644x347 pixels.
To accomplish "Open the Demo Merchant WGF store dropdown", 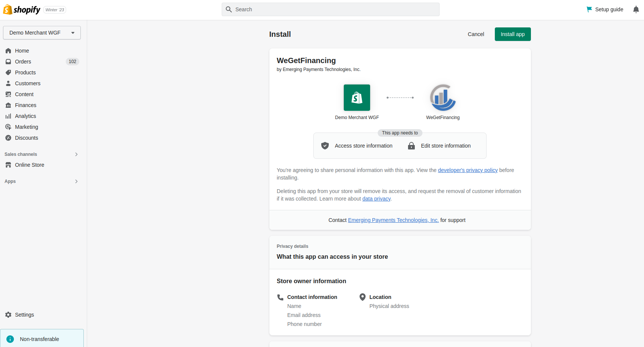I will click(42, 33).
